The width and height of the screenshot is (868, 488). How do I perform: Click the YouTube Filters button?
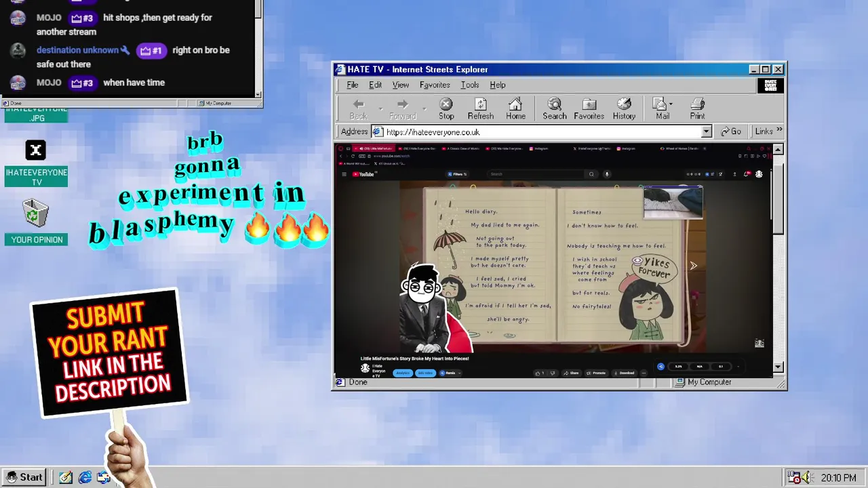coord(458,174)
